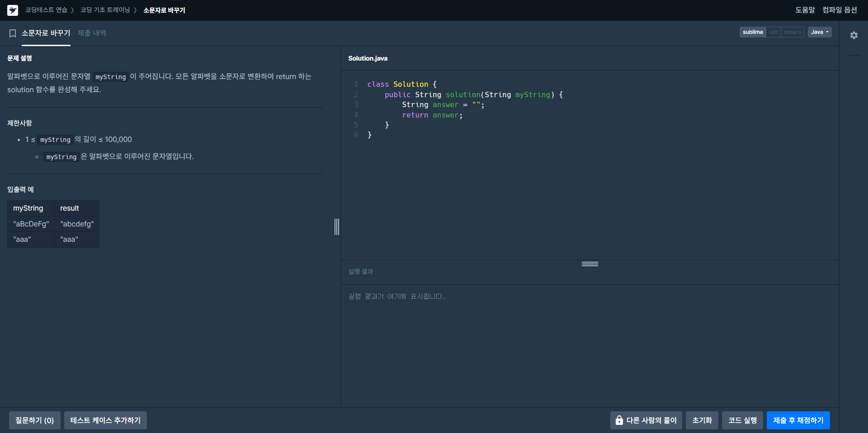Image resolution: width=868 pixels, height=433 pixels.
Task: Open the Java language dropdown
Action: point(820,32)
